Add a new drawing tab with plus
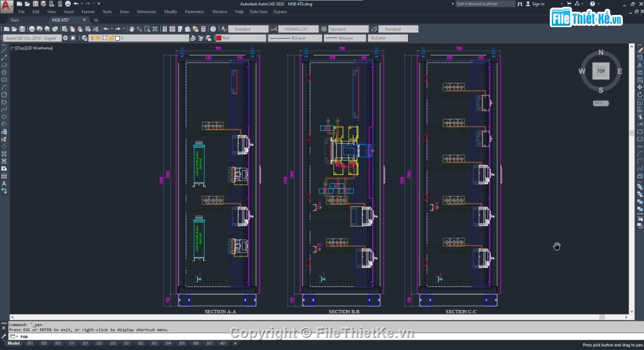The image size is (644, 350). point(96,20)
